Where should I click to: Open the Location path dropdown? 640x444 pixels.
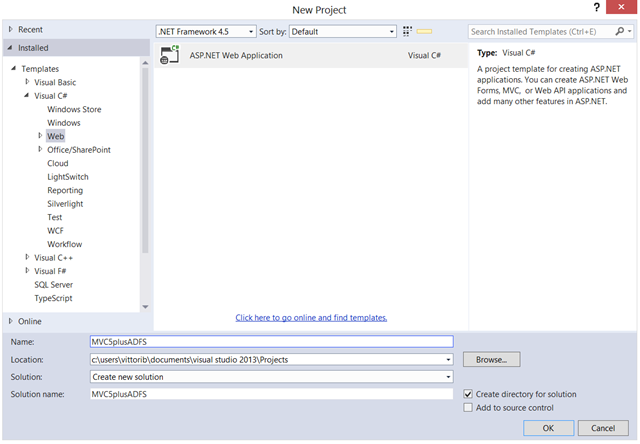448,360
